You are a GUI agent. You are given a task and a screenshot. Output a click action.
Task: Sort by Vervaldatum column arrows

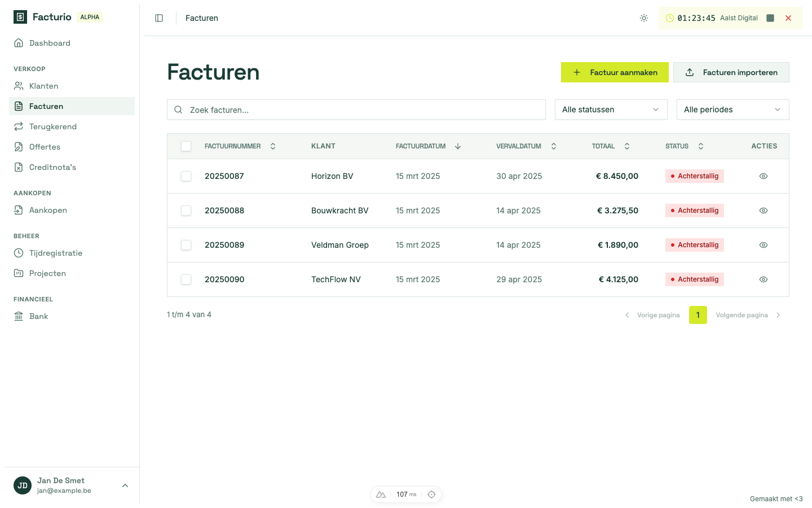pos(554,146)
